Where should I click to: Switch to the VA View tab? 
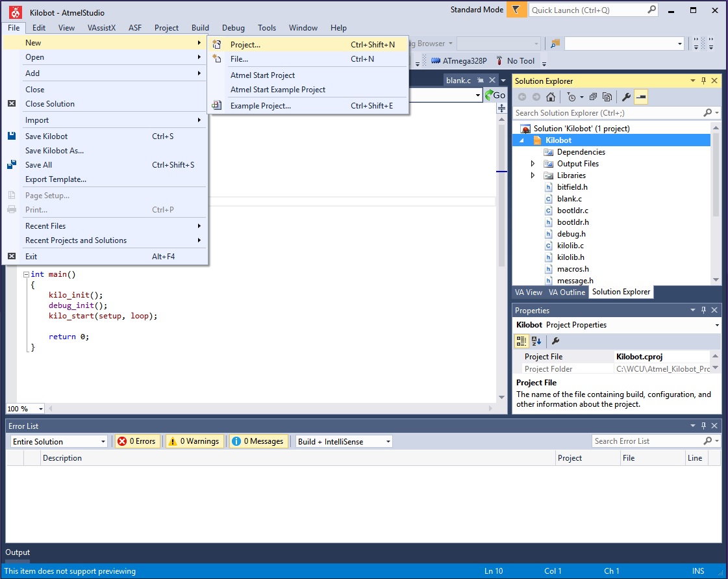529,292
